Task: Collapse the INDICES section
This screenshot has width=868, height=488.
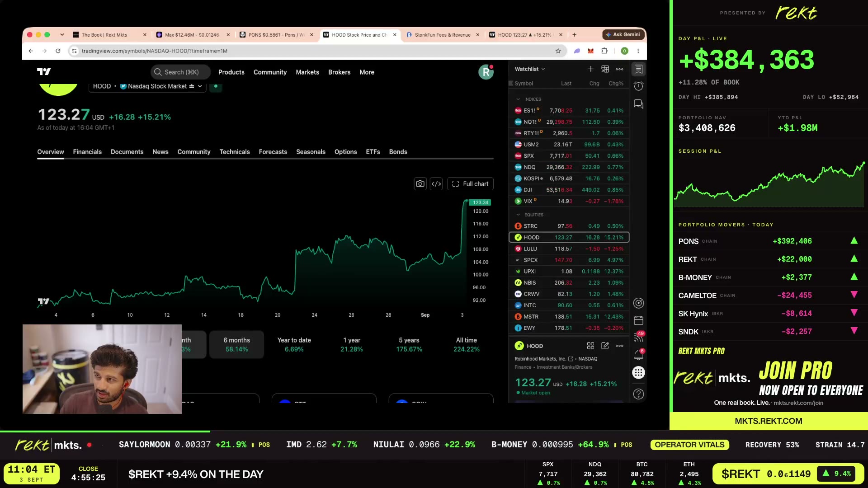Action: click(x=518, y=99)
